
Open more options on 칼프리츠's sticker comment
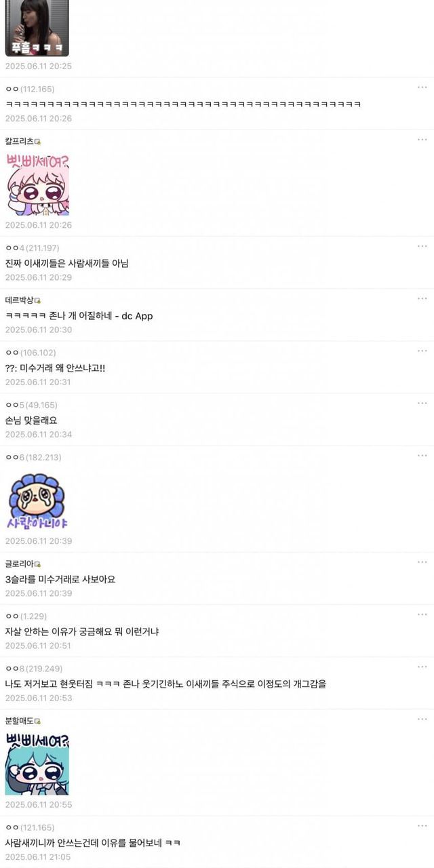pyautogui.click(x=422, y=140)
